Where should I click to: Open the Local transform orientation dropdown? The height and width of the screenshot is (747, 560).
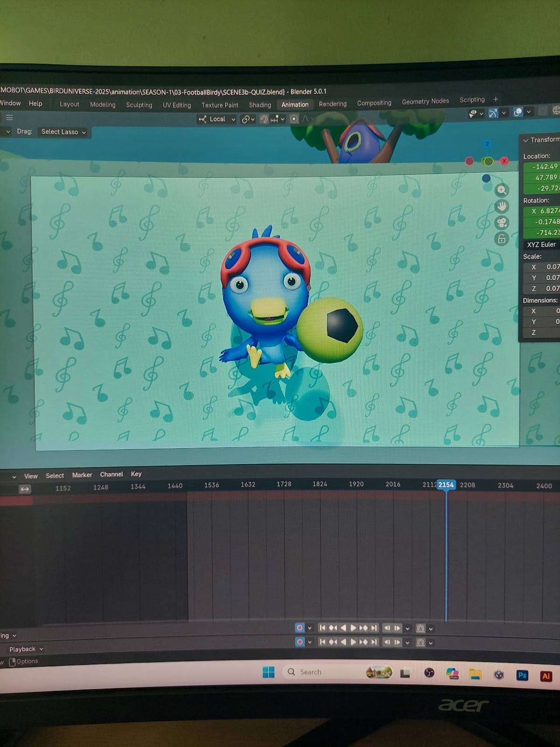tap(217, 120)
